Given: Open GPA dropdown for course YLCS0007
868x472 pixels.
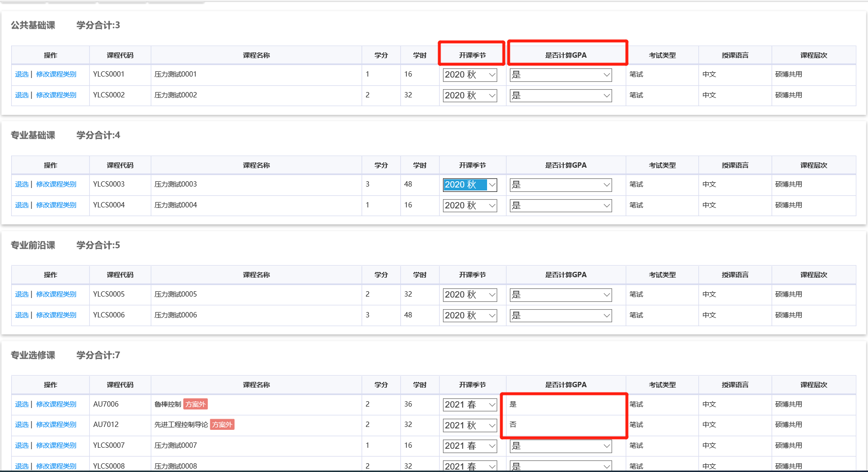Looking at the screenshot, I should [560, 446].
